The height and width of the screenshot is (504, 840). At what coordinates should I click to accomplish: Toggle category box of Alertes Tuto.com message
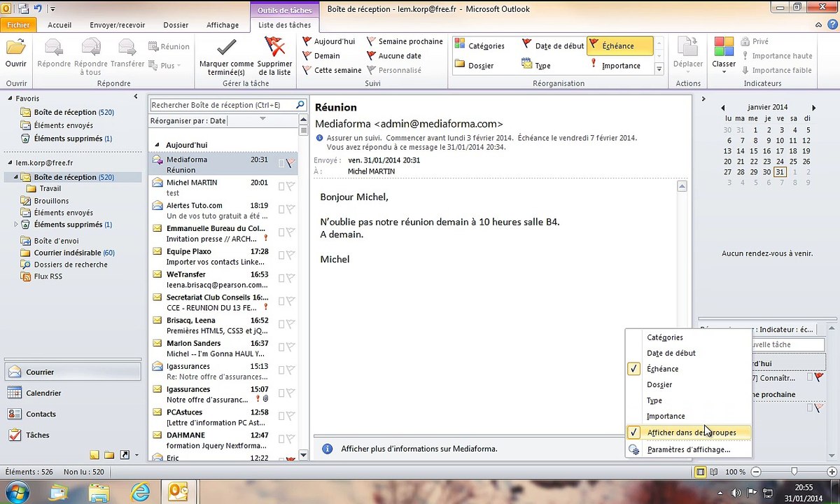tap(281, 209)
